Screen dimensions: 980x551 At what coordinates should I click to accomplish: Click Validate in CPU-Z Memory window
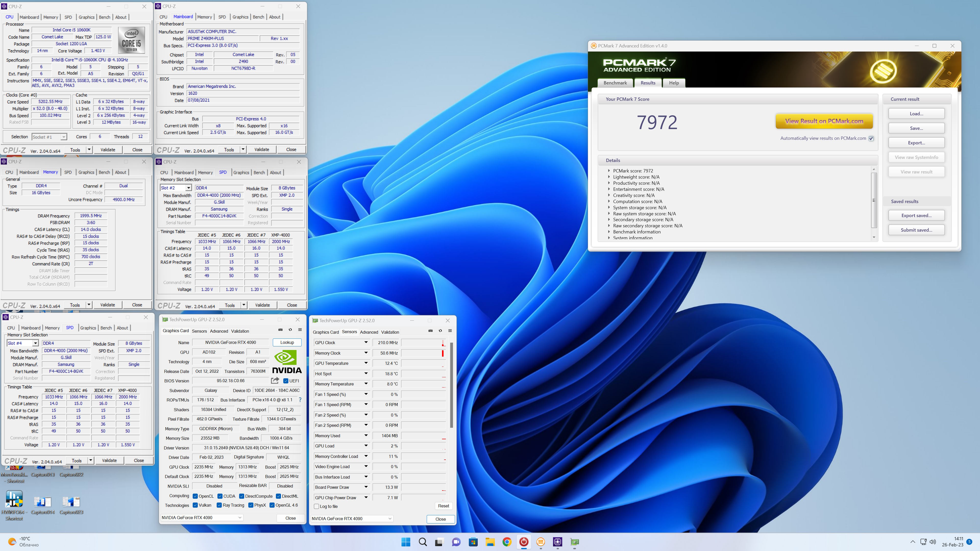pyautogui.click(x=107, y=305)
